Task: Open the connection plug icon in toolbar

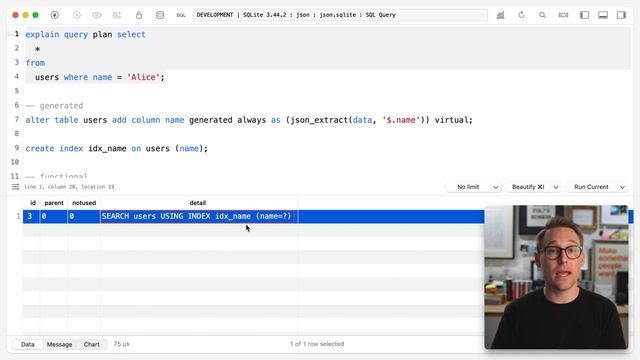Action: (54, 15)
